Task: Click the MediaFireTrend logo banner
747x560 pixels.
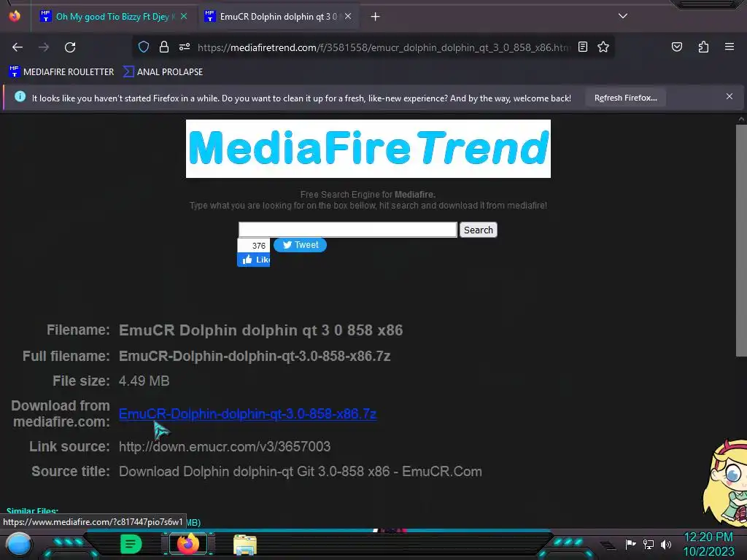Action: click(x=368, y=149)
